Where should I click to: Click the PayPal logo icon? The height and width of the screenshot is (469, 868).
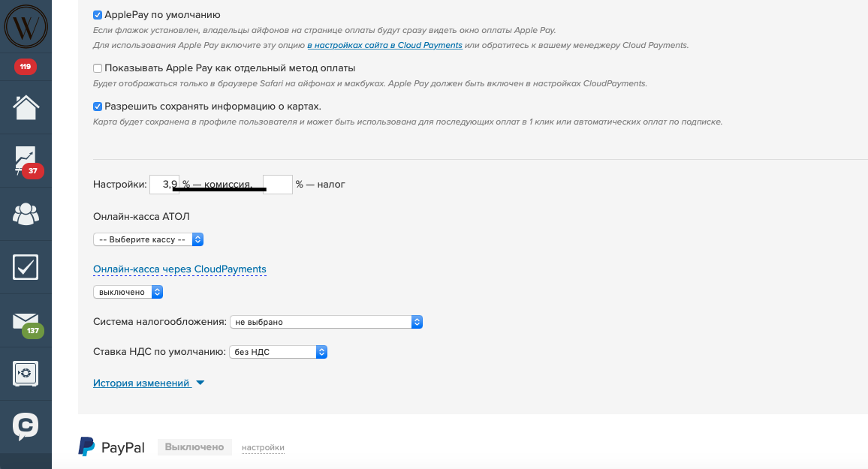87,447
